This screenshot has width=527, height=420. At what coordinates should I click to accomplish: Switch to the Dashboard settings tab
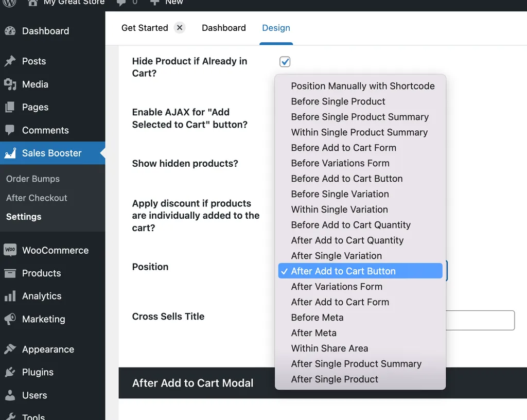click(223, 28)
